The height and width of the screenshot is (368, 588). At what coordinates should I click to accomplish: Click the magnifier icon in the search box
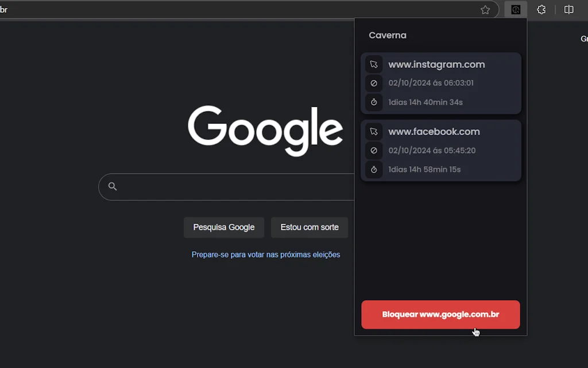[x=113, y=186]
